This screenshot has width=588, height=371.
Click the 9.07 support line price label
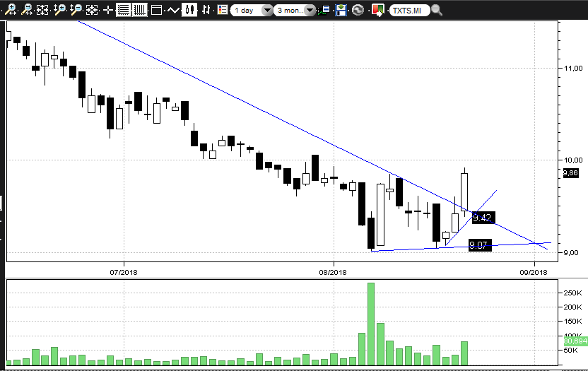[x=478, y=245]
